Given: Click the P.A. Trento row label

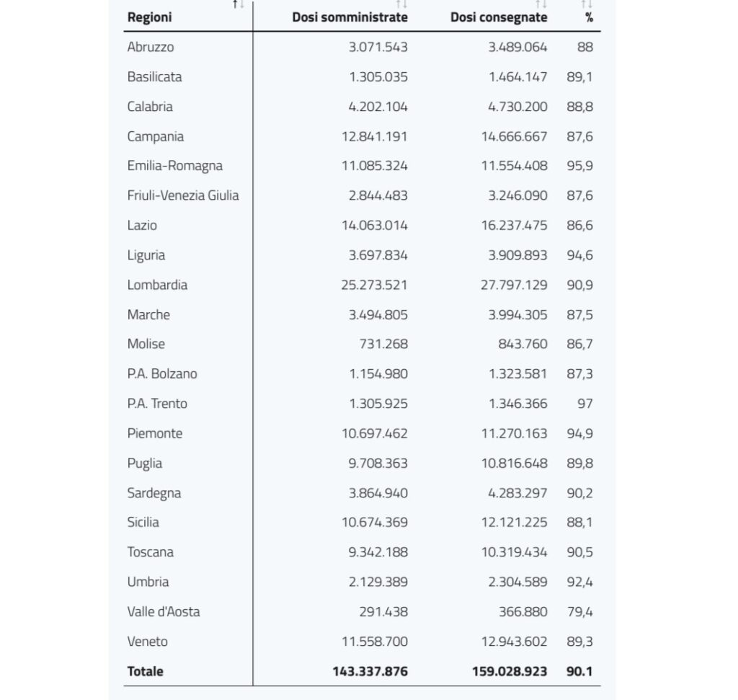Looking at the screenshot, I should pos(157,404).
